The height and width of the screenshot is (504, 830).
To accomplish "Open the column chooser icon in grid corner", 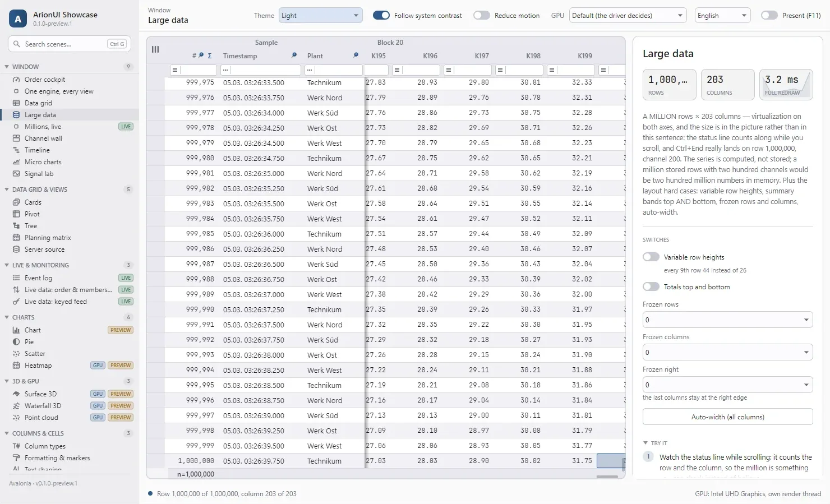I will point(155,49).
